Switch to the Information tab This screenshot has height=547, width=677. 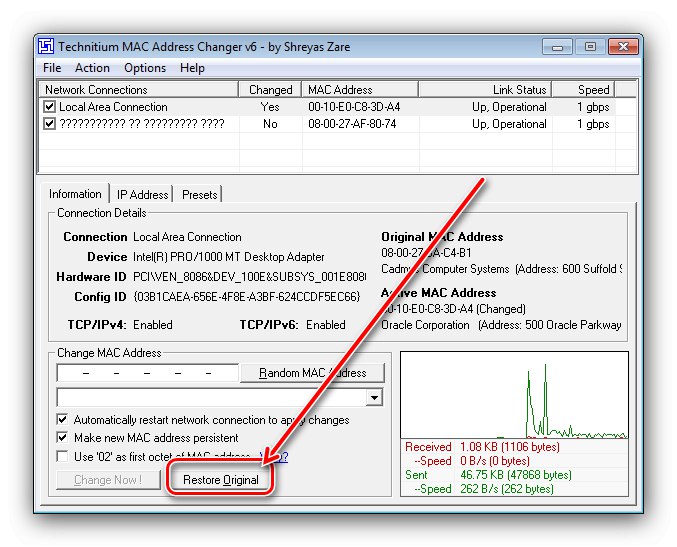point(75,194)
